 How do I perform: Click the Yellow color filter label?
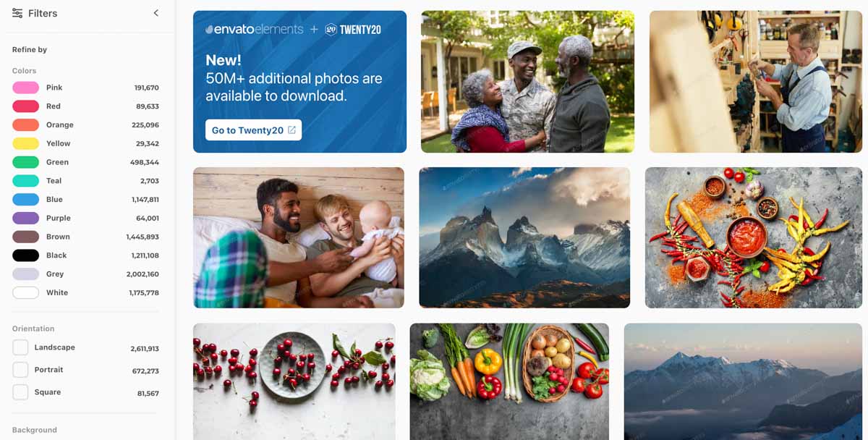coord(58,143)
